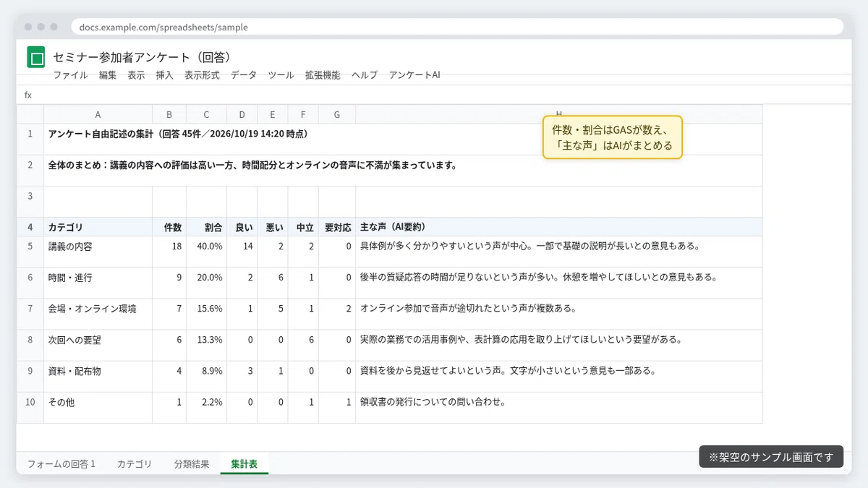Open the 編集 menu
The width and height of the screenshot is (868, 488).
click(108, 74)
